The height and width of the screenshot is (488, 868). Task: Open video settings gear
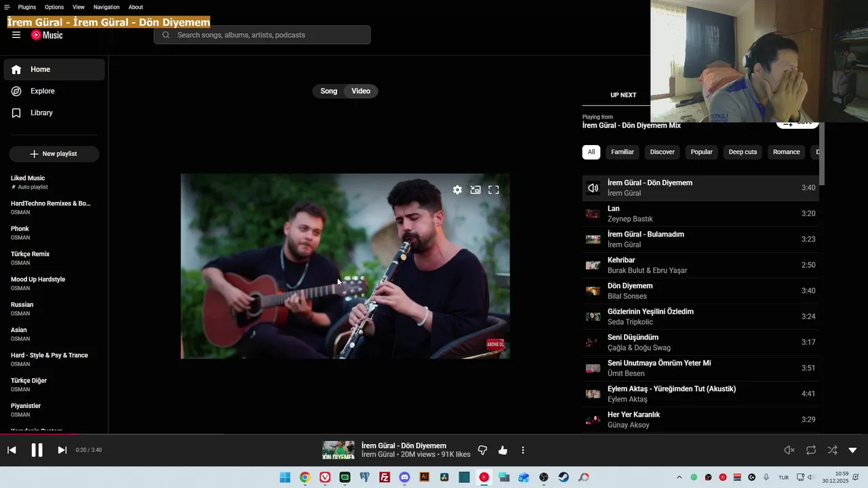pyautogui.click(x=457, y=190)
